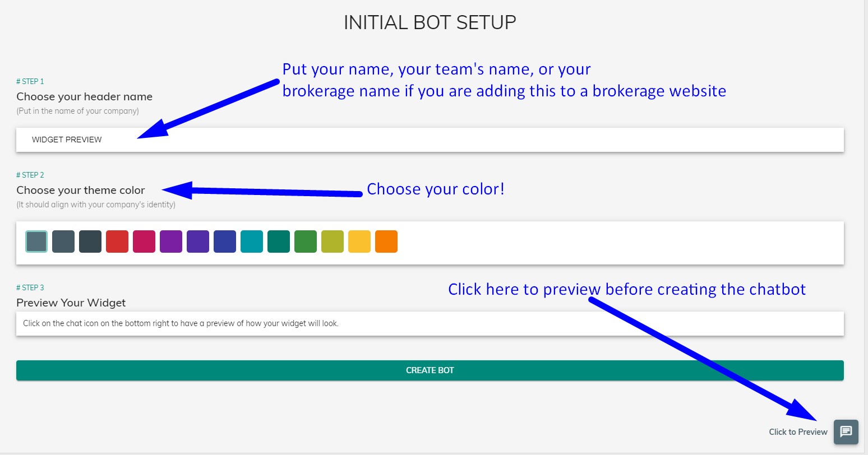Viewport: 868px width, 455px height.
Task: Pick the medium slate gray swatch
Action: pos(63,242)
